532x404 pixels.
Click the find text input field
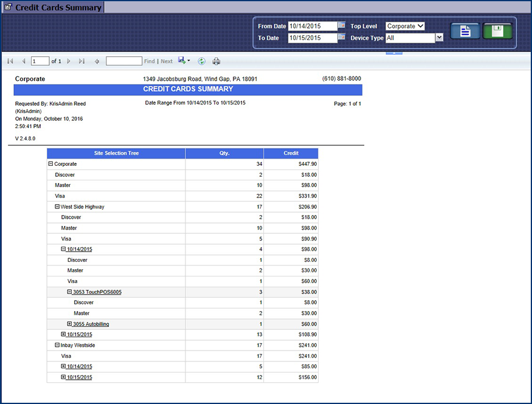pyautogui.click(x=124, y=61)
